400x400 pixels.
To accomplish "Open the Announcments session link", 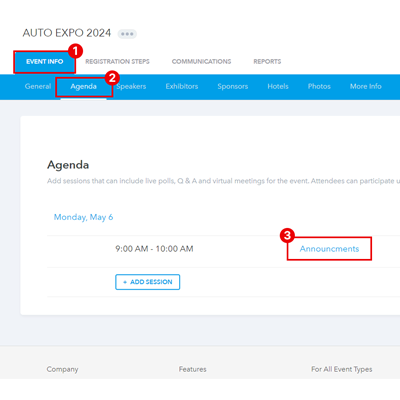I will click(329, 249).
